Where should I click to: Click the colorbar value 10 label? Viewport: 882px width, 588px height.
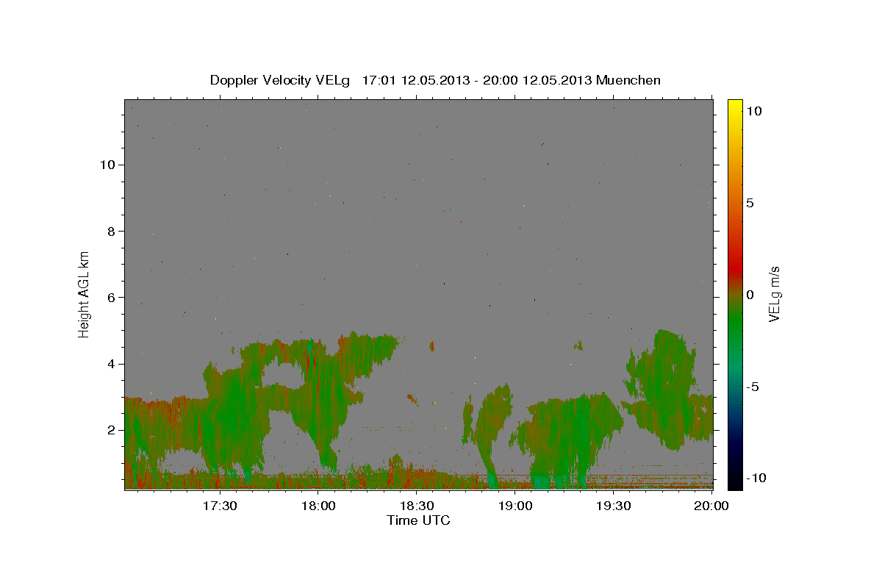[754, 110]
